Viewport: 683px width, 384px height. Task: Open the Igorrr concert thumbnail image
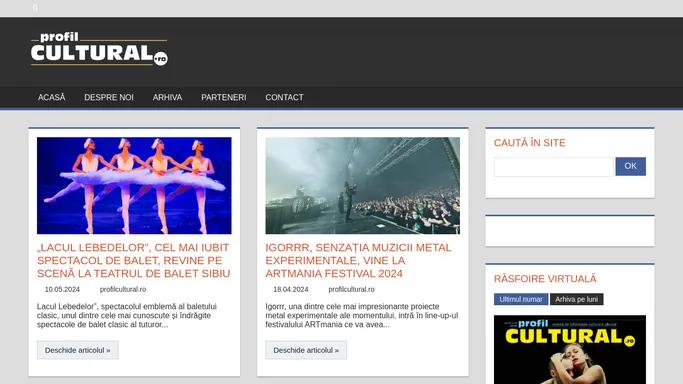pyautogui.click(x=362, y=185)
